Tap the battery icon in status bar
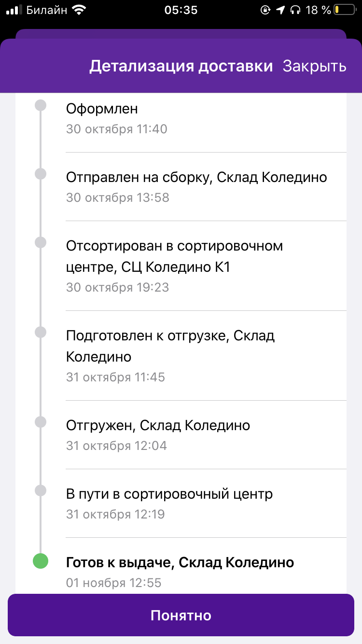Viewport: 362px width, 644px height. [x=343, y=10]
